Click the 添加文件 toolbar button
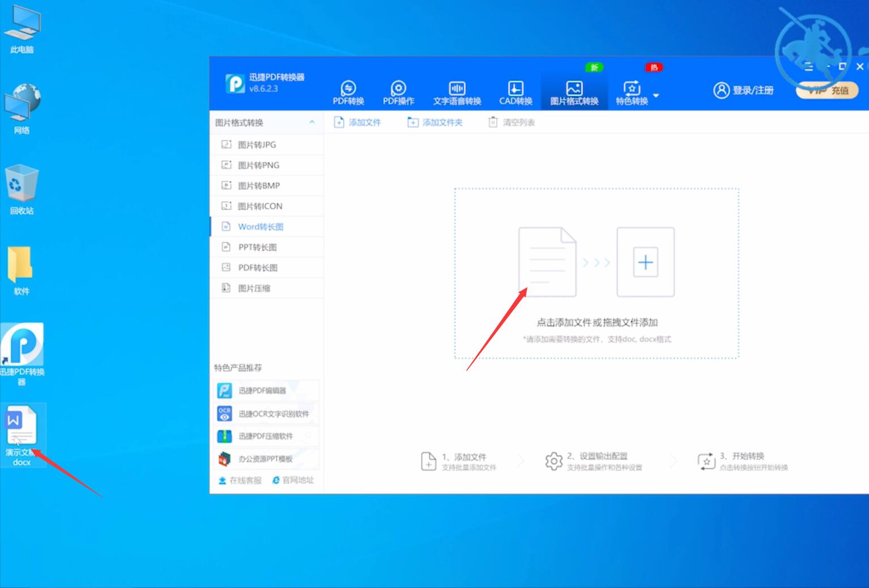 click(x=357, y=122)
